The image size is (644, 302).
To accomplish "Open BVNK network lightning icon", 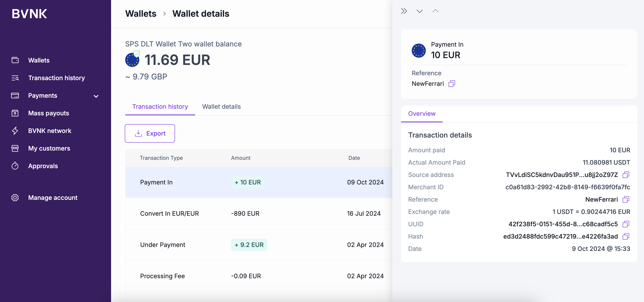I will (15, 131).
